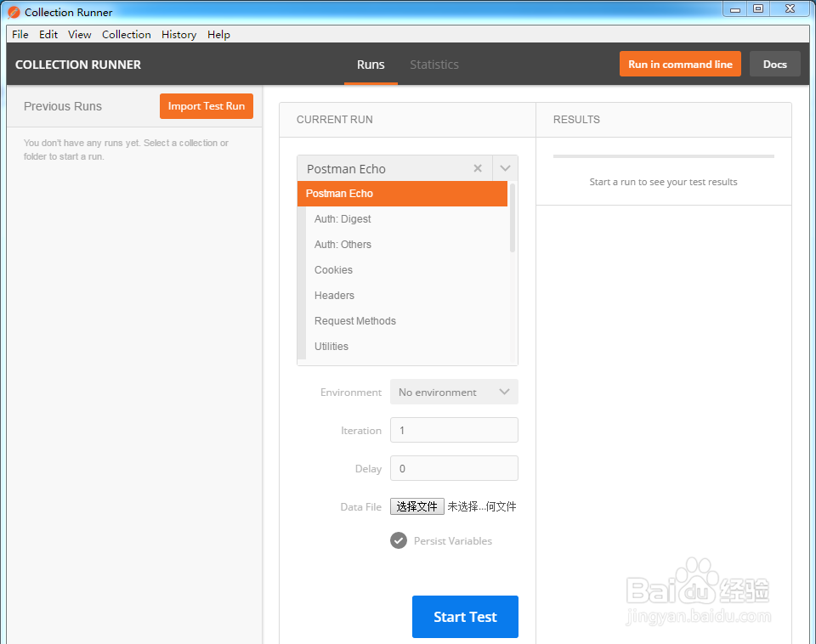
Task: Click 'Start a run to see your test results'
Action: point(663,182)
